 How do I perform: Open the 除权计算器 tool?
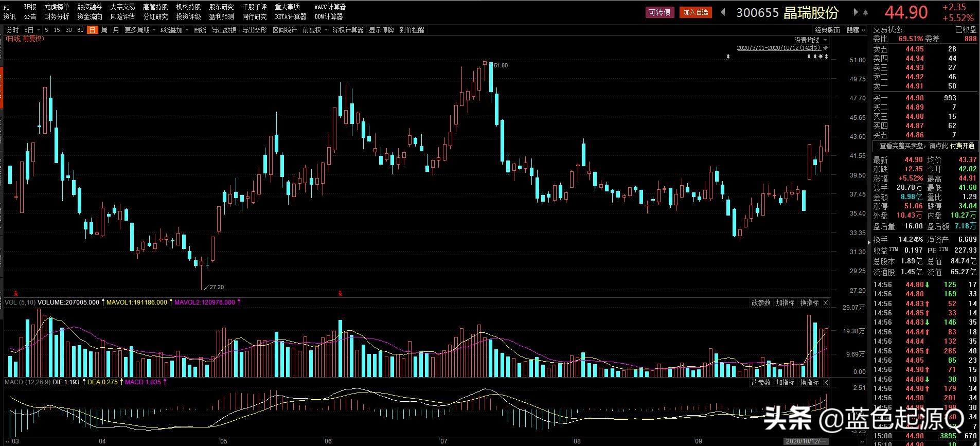348,30
